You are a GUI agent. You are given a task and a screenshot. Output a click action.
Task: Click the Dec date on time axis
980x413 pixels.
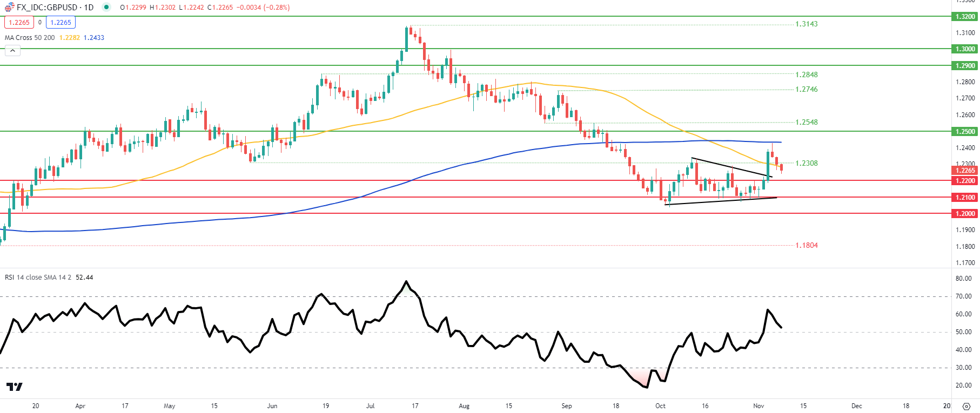(x=857, y=406)
